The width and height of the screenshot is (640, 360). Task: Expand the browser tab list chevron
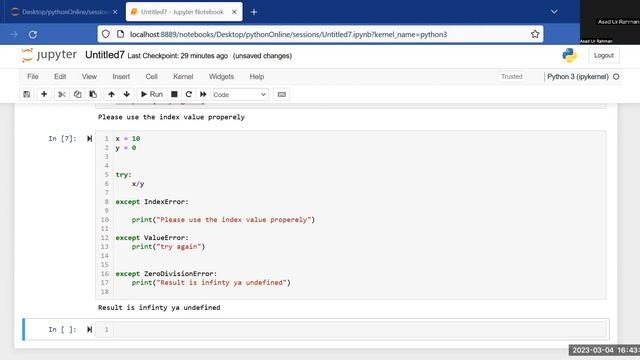[554, 12]
